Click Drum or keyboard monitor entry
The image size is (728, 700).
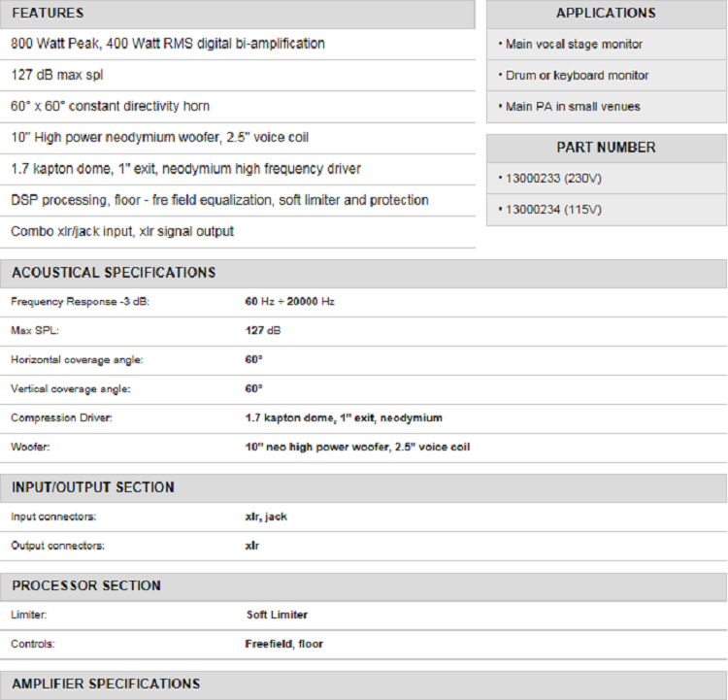[x=577, y=76]
